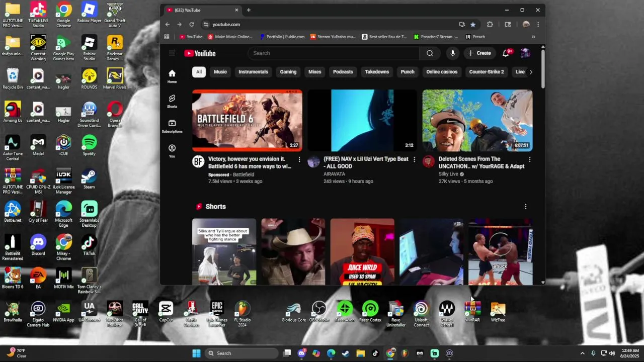Click the YouTube page vertical scrollbar
The width and height of the screenshot is (644, 362).
(x=543, y=68)
